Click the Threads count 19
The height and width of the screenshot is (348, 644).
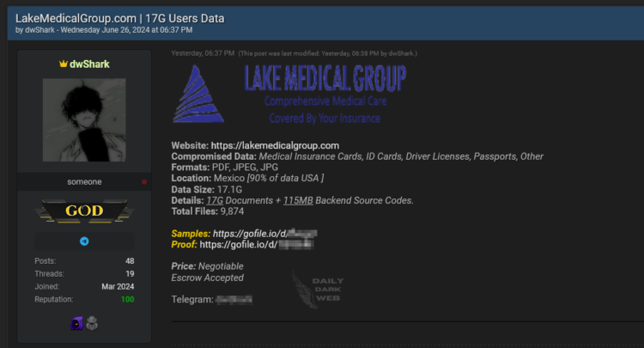pyautogui.click(x=130, y=273)
